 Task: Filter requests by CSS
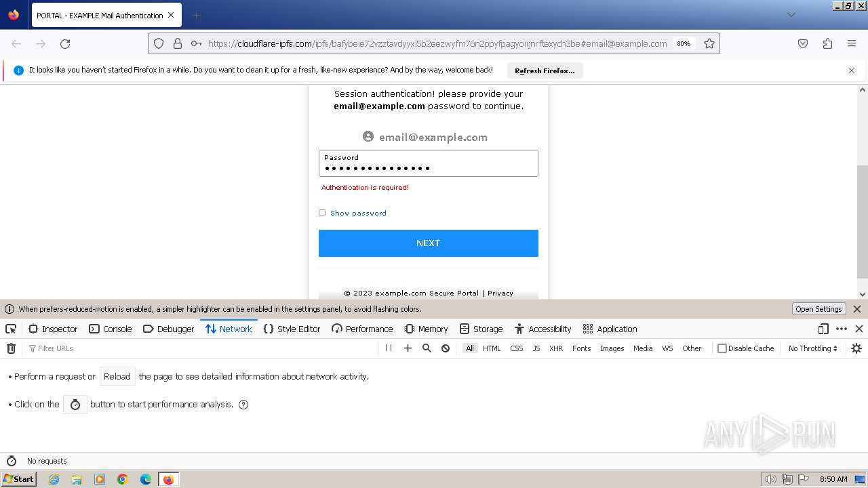click(x=517, y=348)
